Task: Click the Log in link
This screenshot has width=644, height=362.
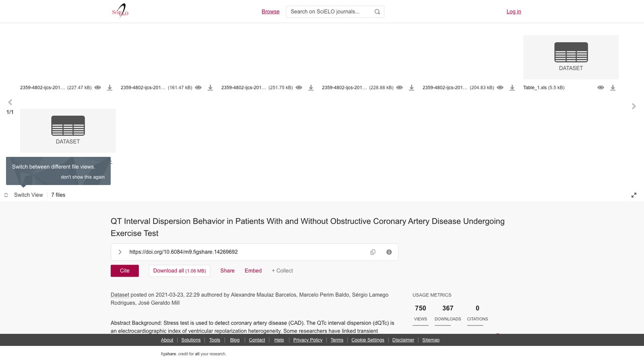Action: (514, 12)
